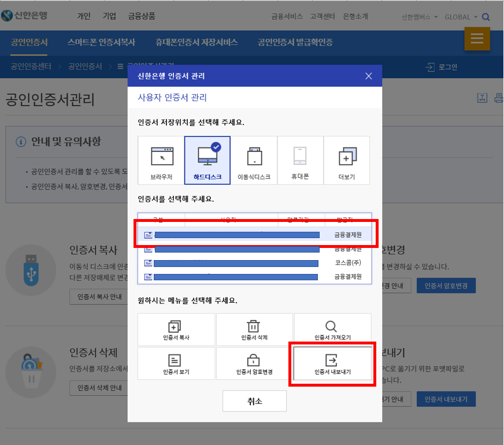504x445 pixels.
Task: Select 이동식디스크 storage option
Action: 254,160
